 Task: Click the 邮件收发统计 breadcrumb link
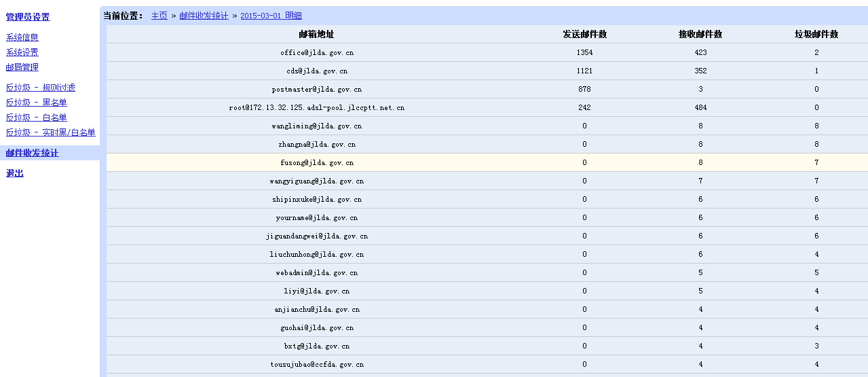pyautogui.click(x=204, y=16)
